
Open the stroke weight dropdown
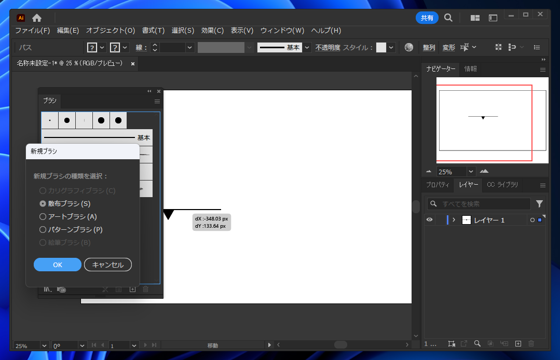click(190, 47)
